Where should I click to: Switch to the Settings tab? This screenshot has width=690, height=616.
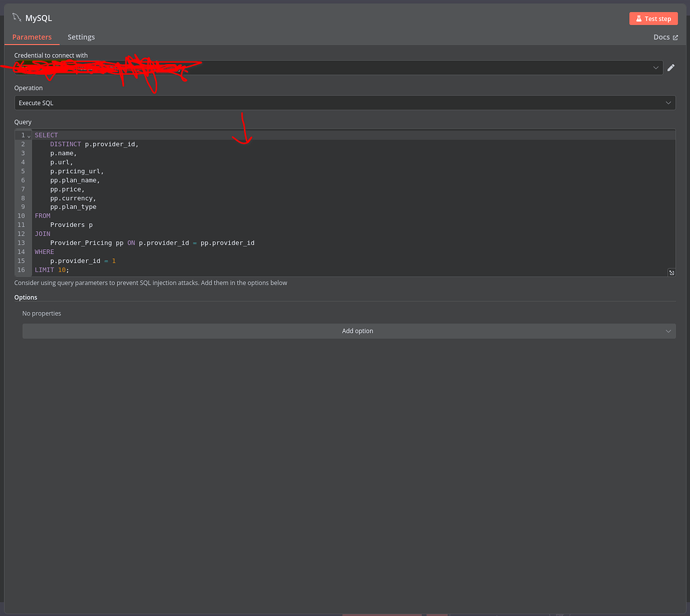pyautogui.click(x=81, y=37)
